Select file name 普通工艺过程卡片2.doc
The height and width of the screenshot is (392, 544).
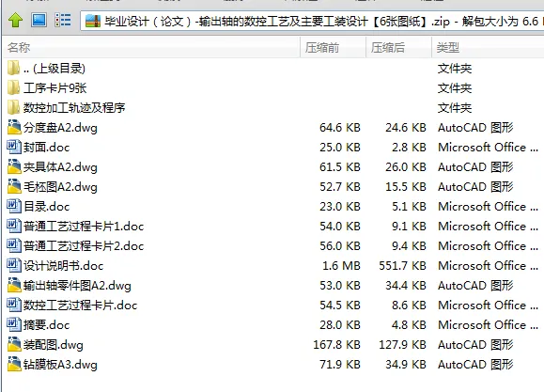[84, 246]
